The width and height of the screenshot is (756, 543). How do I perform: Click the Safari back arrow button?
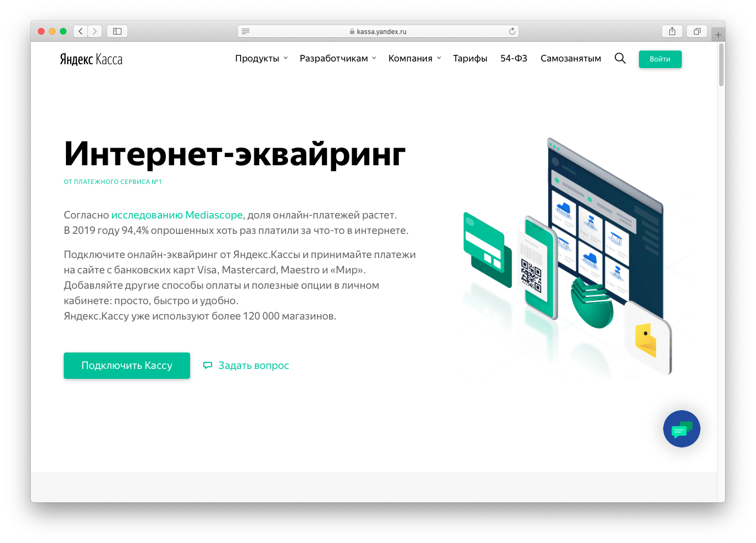pyautogui.click(x=81, y=31)
